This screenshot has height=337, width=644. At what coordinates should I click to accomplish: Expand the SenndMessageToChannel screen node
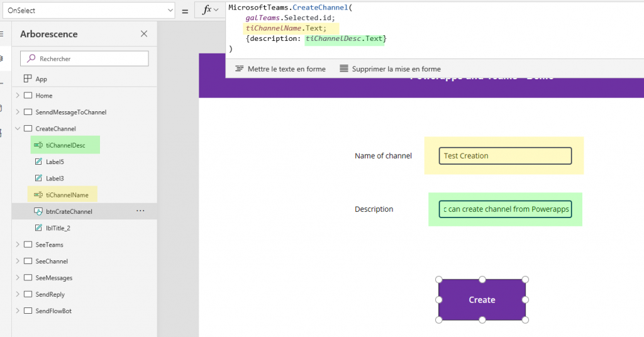(18, 112)
